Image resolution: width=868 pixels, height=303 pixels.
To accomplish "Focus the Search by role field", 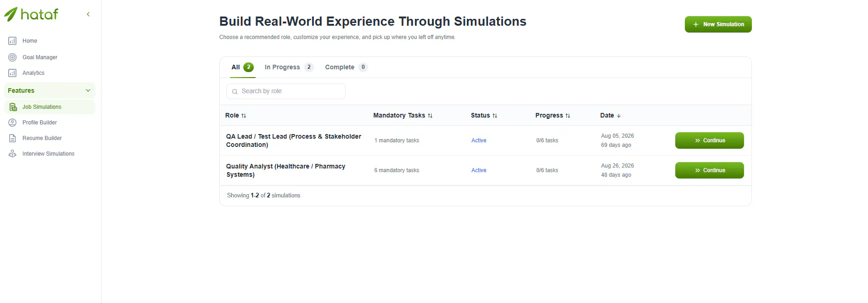I will tap(286, 91).
